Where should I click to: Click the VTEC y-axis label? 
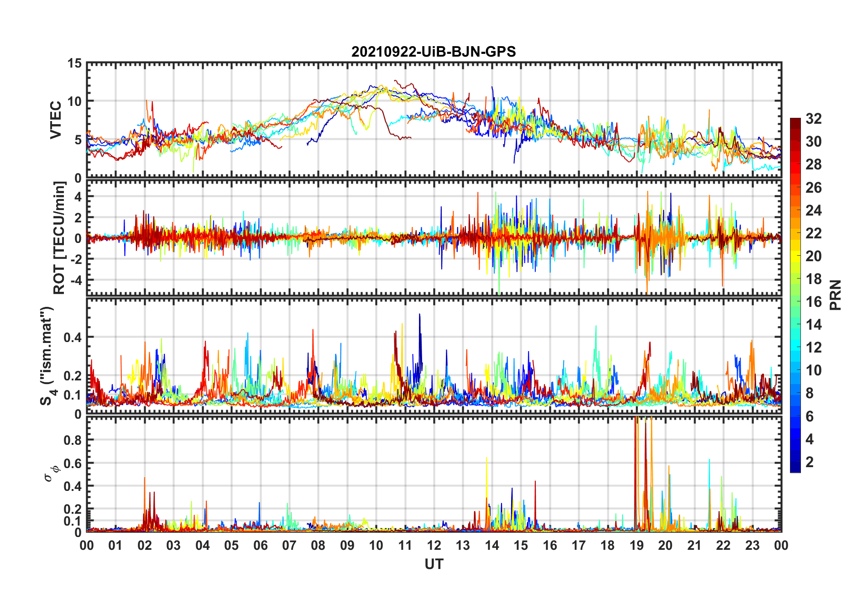(55, 120)
